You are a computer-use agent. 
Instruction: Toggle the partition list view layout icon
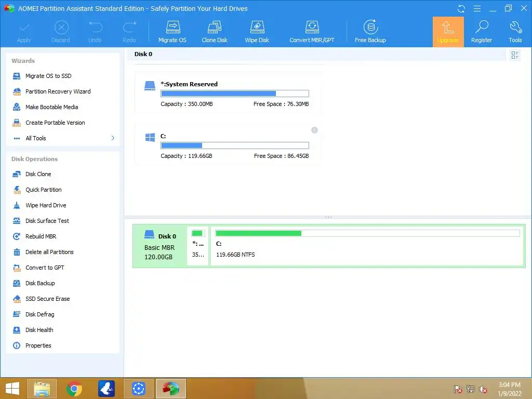point(515,55)
